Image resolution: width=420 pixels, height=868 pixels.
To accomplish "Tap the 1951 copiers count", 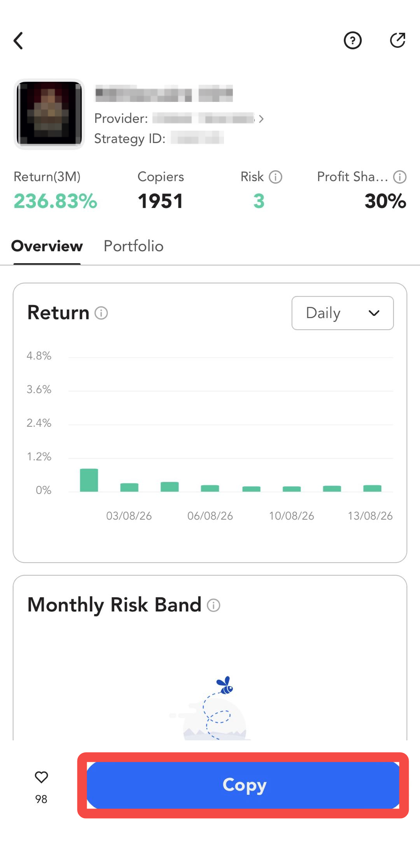I will 161,201.
